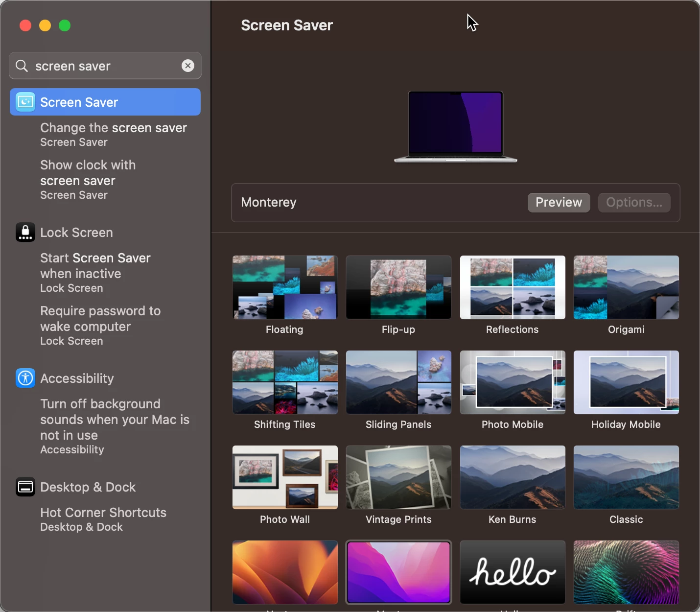Select the Flip-up screen saver thumbnail

[x=398, y=287]
